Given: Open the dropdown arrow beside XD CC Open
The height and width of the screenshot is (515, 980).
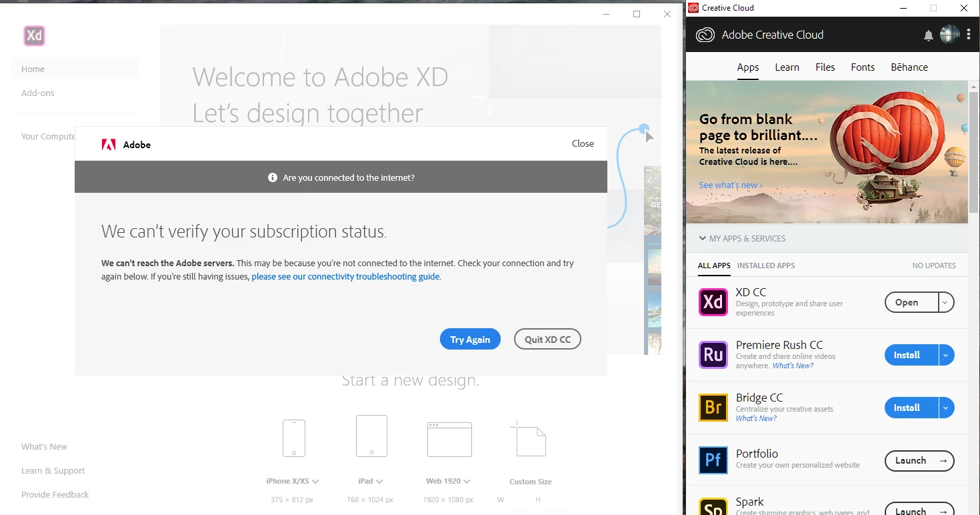Looking at the screenshot, I should point(945,302).
